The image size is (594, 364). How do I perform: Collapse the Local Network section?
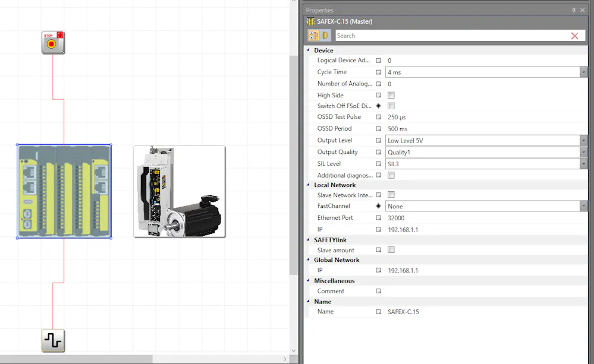point(308,185)
